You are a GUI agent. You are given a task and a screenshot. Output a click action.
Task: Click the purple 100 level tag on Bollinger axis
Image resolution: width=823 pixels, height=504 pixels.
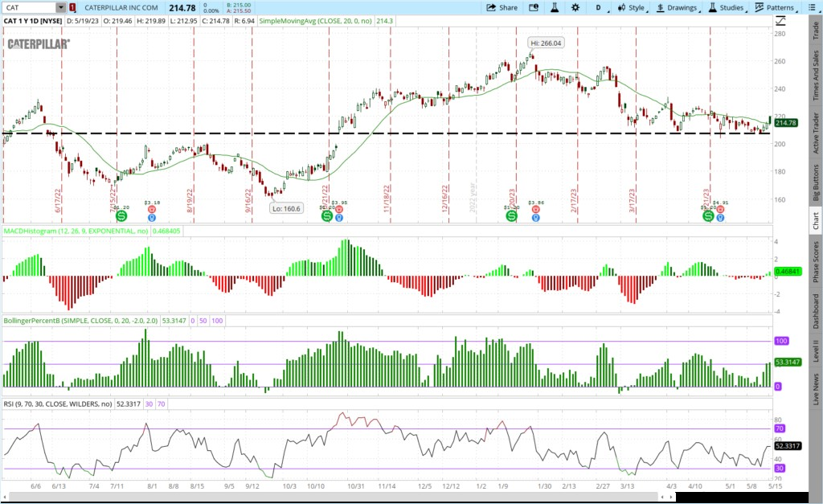click(781, 341)
